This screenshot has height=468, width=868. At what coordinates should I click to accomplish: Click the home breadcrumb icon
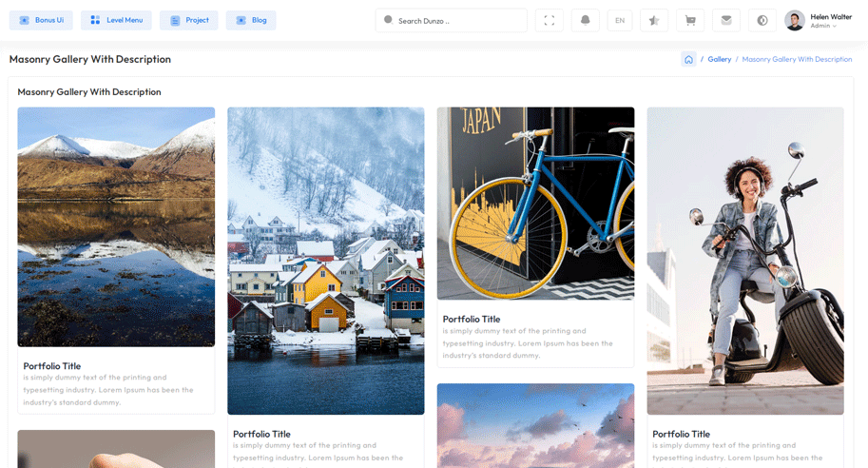tap(688, 59)
